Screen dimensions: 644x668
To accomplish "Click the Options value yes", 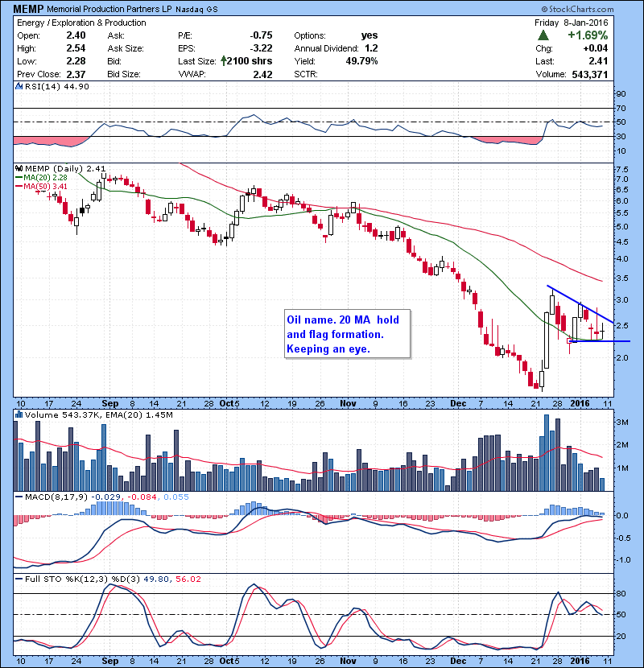I will [x=369, y=35].
